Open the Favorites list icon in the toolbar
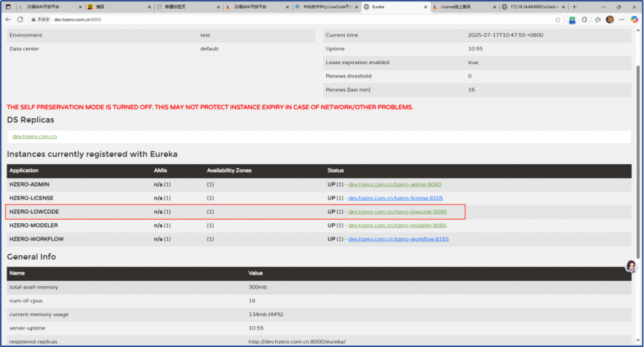This screenshot has height=347, width=644. tap(597, 19)
